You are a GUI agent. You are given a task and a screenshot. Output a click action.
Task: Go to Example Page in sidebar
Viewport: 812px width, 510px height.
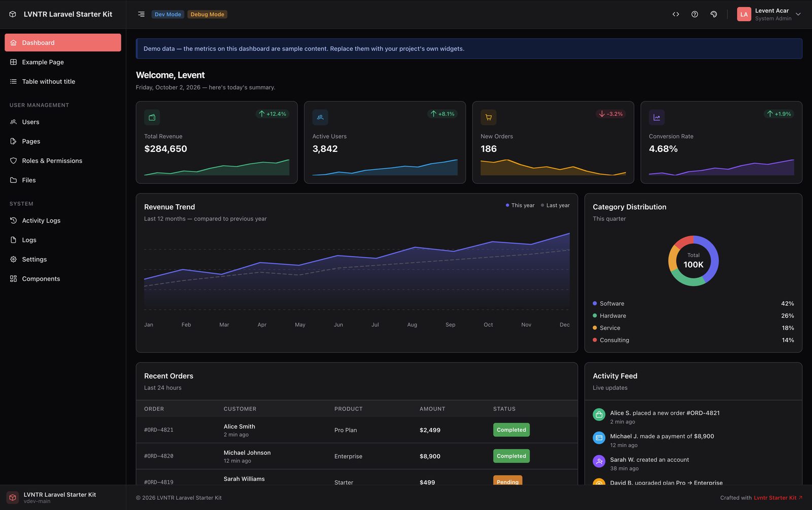point(63,62)
